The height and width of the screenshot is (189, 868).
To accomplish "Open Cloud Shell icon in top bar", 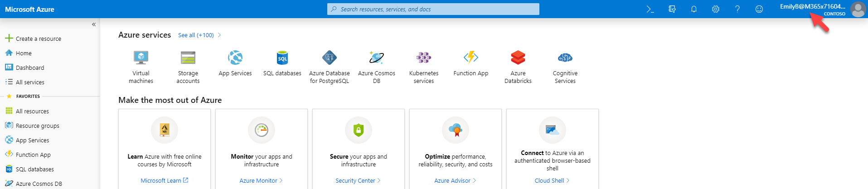I will [650, 9].
